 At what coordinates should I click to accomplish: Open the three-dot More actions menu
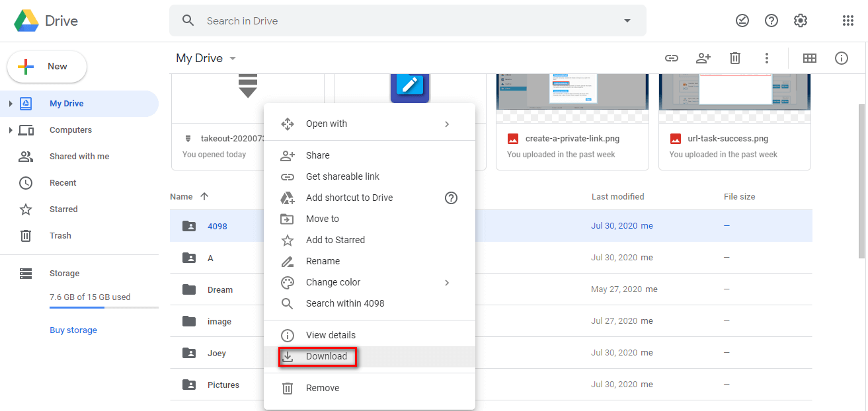point(767,58)
